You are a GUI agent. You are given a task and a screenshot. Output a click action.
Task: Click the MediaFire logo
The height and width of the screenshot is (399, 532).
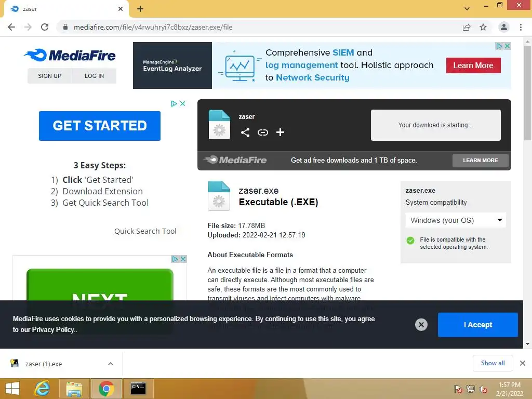click(x=70, y=55)
